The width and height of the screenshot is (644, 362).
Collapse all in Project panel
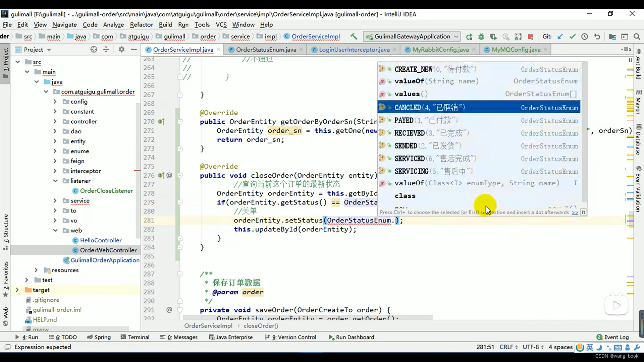click(x=106, y=50)
